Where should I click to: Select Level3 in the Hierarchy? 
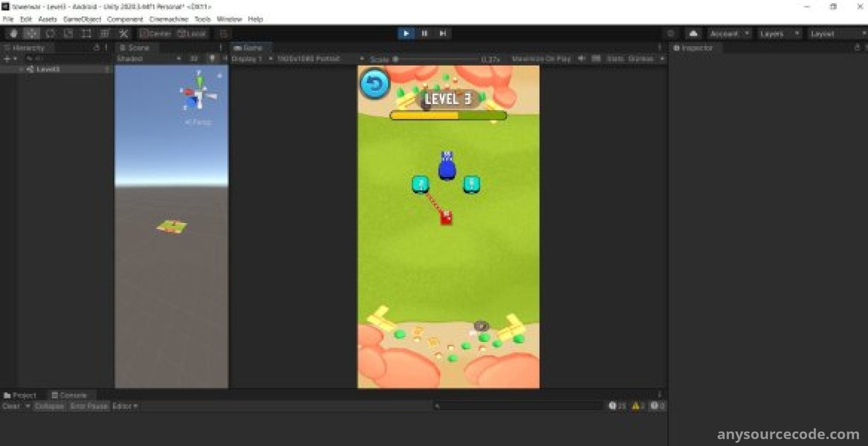(x=48, y=69)
